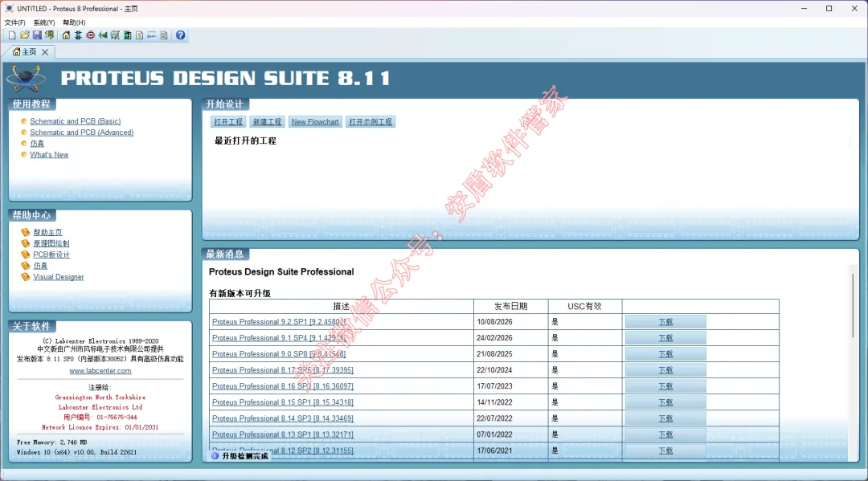Screen dimensions: 868x481
Task: Open the Source Code toolbar icon
Action: tap(152, 35)
